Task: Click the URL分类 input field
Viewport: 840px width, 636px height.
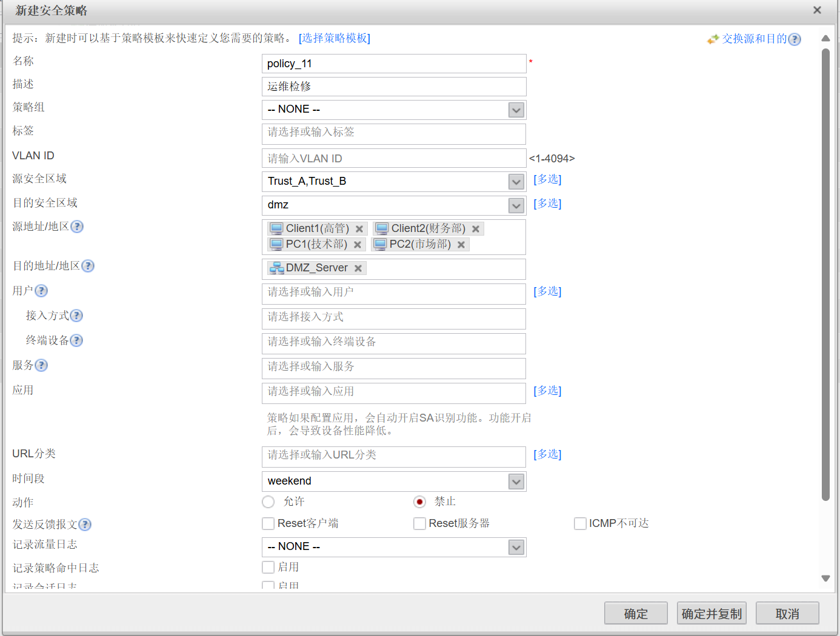Action: pos(394,457)
